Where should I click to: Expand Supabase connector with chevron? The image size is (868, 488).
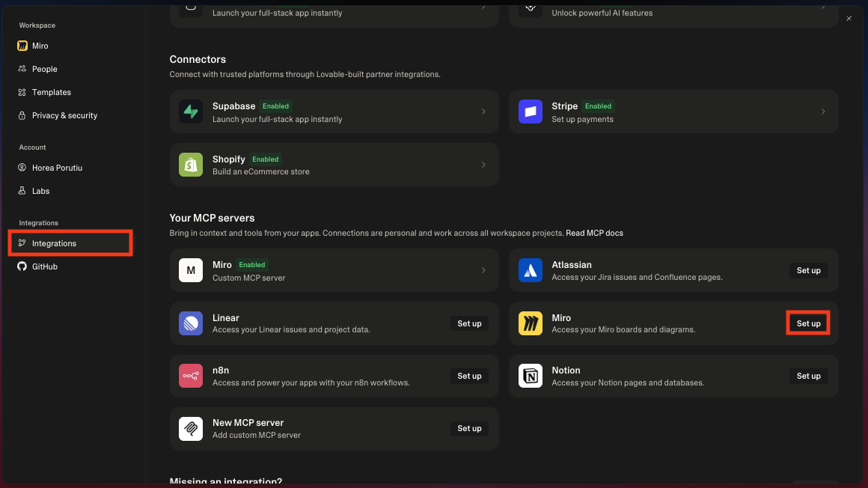click(483, 112)
